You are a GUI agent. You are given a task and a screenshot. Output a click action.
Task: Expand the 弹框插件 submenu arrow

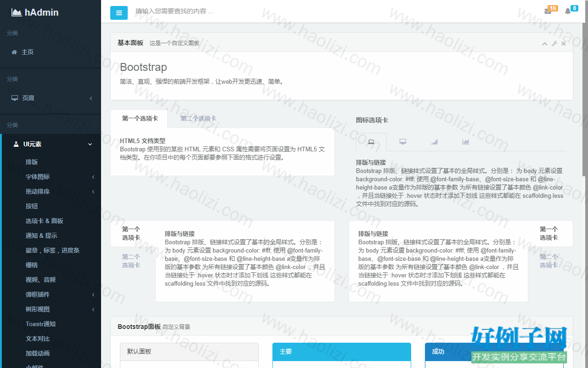(x=93, y=295)
